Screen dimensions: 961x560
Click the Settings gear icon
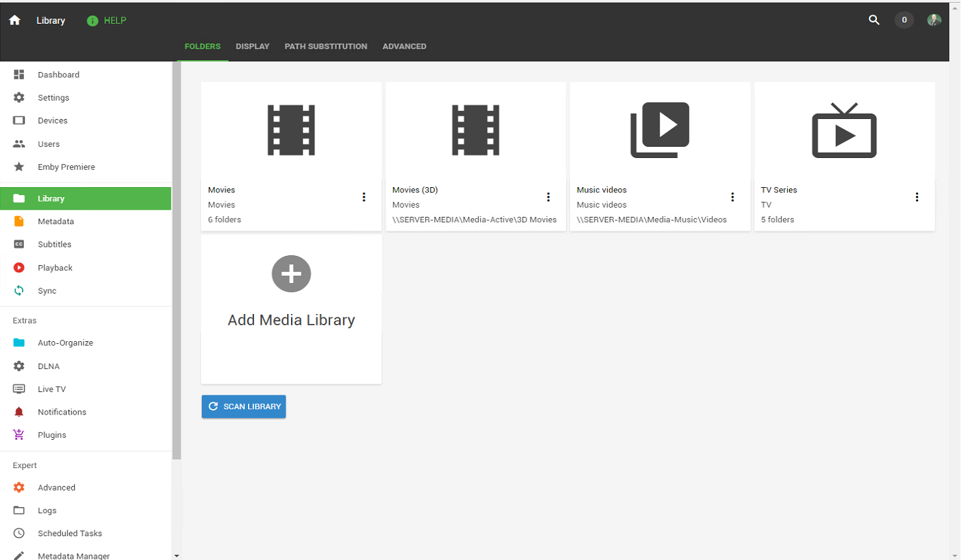coord(19,98)
